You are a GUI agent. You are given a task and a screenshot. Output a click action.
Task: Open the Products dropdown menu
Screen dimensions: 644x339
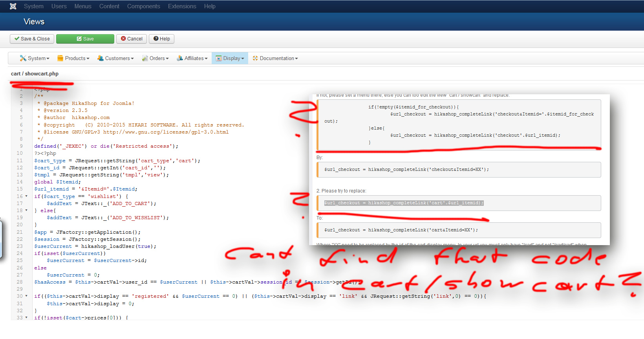pos(73,58)
